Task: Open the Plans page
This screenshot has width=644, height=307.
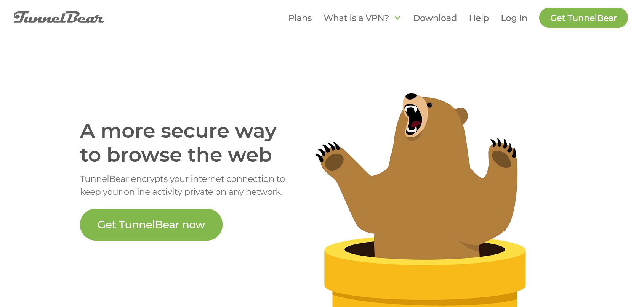Action: (x=300, y=18)
